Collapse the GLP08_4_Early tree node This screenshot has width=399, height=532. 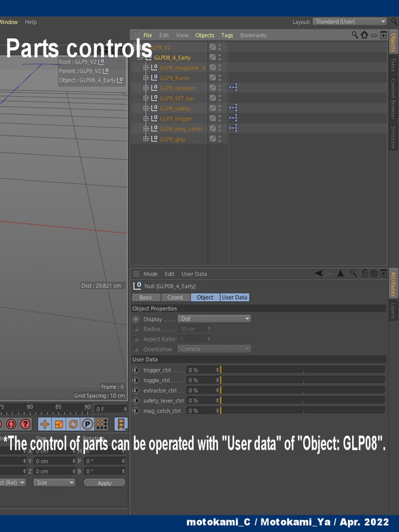click(140, 58)
